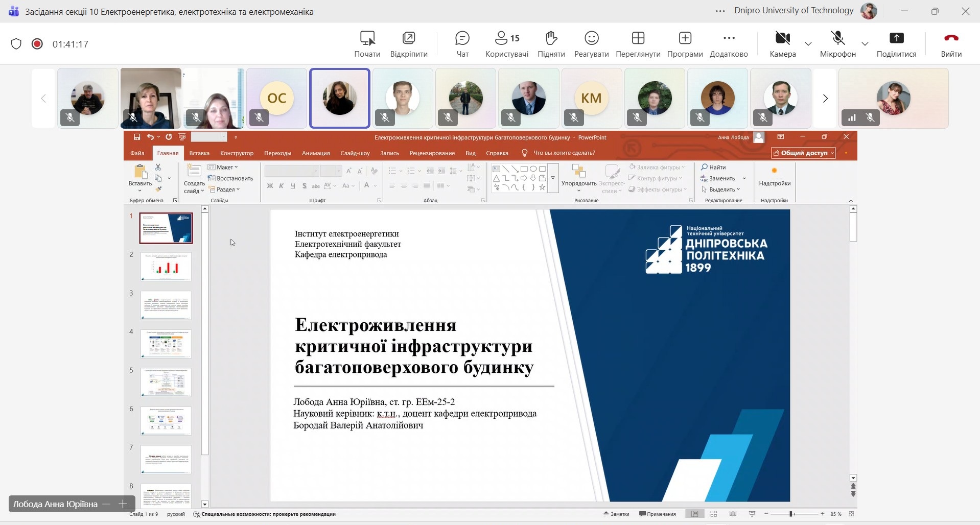Click the KM participant tile
Image resolution: width=980 pixels, height=525 pixels.
pyautogui.click(x=591, y=98)
